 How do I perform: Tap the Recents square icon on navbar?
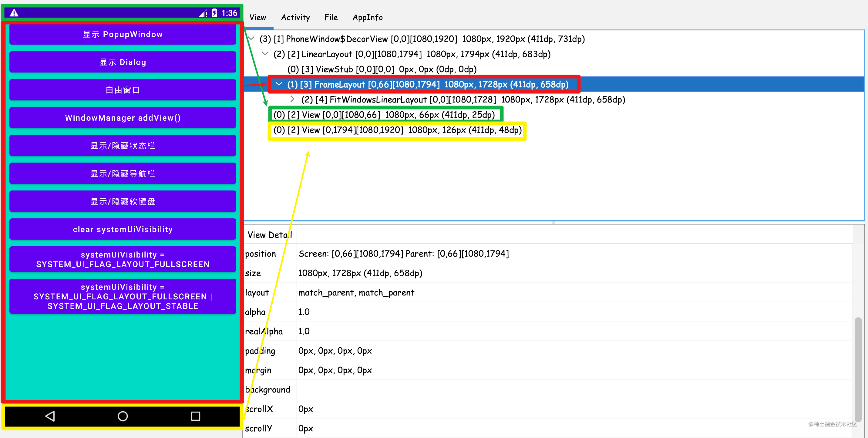(x=195, y=416)
